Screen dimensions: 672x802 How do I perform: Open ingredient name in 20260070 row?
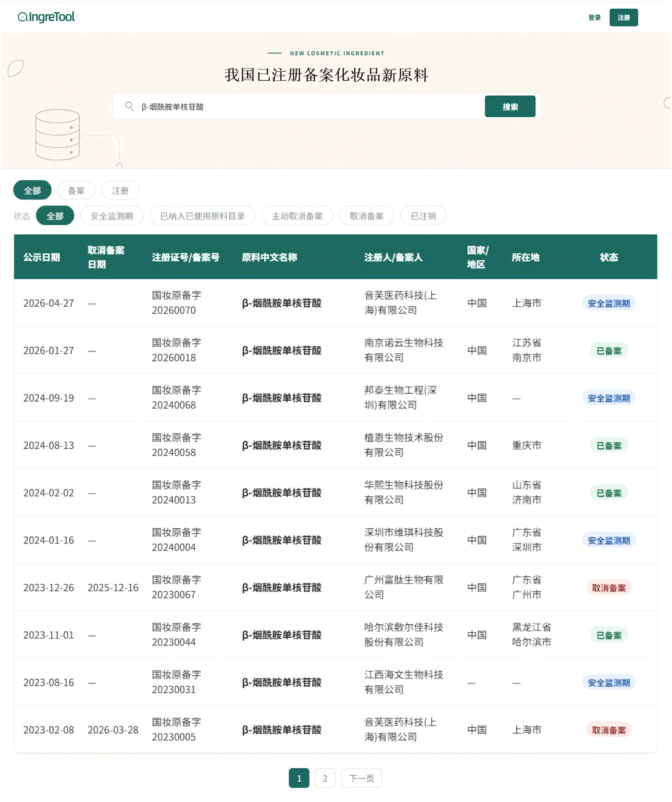click(x=282, y=303)
